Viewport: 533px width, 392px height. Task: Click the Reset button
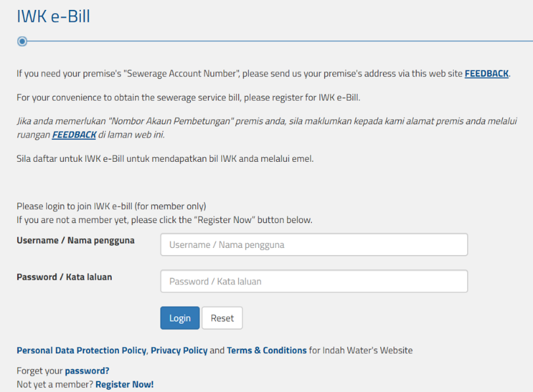(x=222, y=318)
